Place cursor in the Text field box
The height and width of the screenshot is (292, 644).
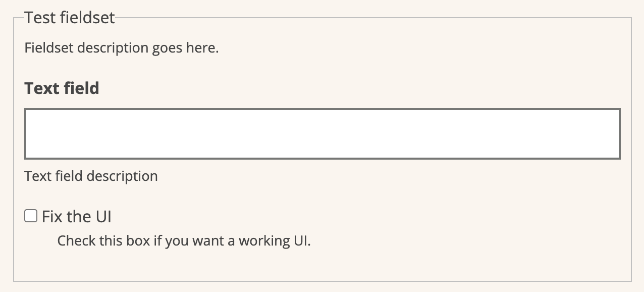322,134
